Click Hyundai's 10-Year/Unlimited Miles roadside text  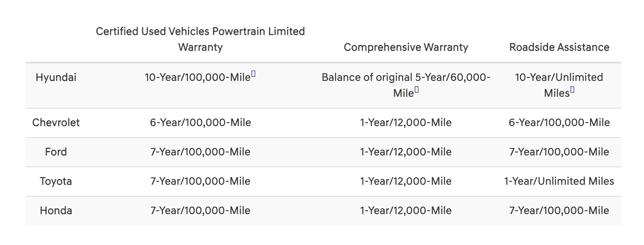click(x=559, y=77)
